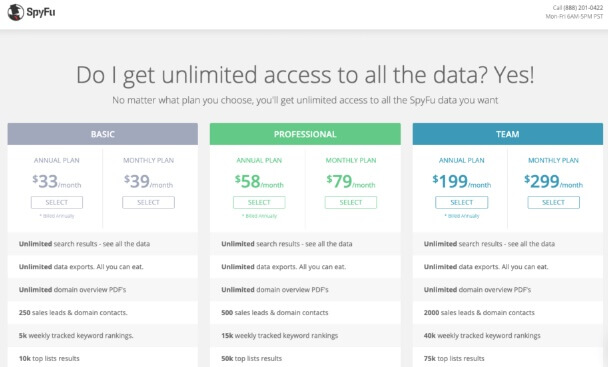608x367 pixels.
Task: Click the BASIC plan header
Action: pyautogui.click(x=103, y=134)
